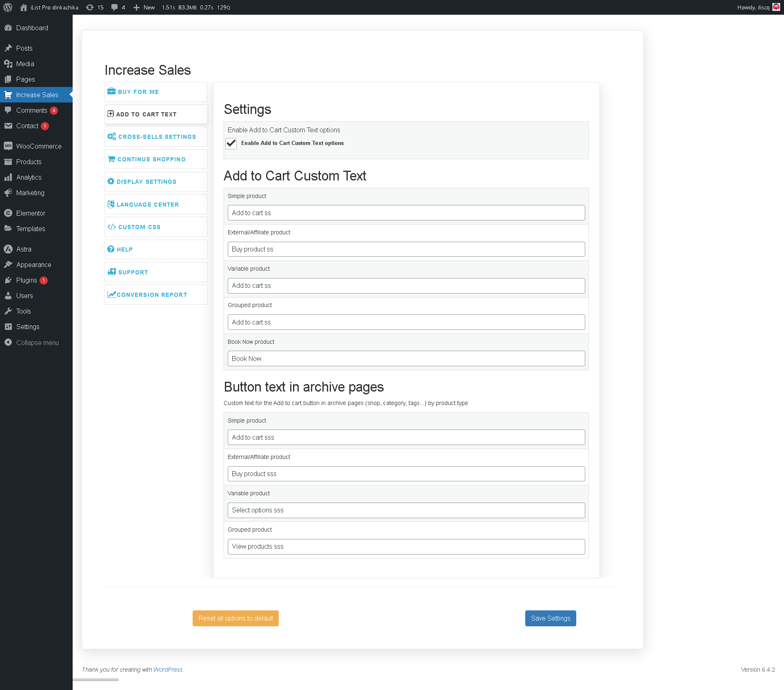Click the Analytics bar chart icon
This screenshot has width=784, height=690.
click(x=8, y=177)
